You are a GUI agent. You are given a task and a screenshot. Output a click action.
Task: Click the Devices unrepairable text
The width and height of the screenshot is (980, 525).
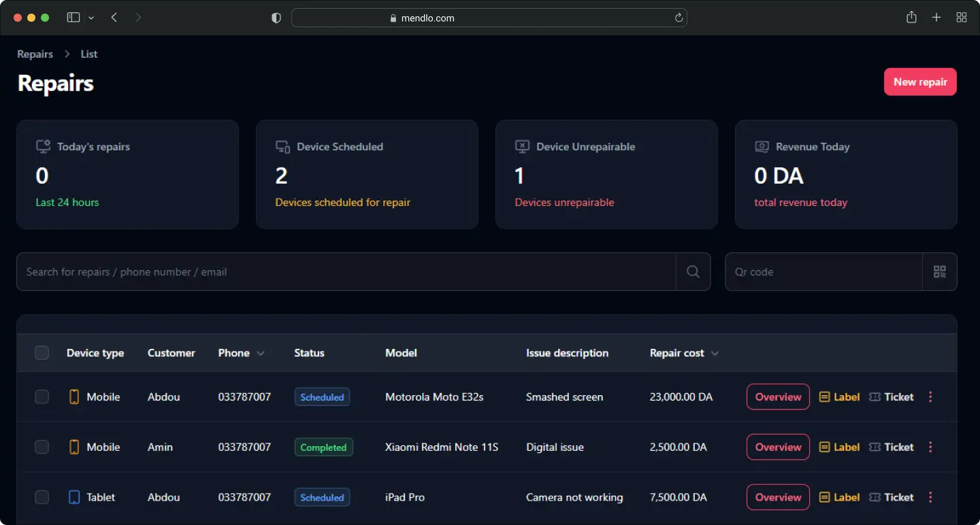pyautogui.click(x=564, y=202)
